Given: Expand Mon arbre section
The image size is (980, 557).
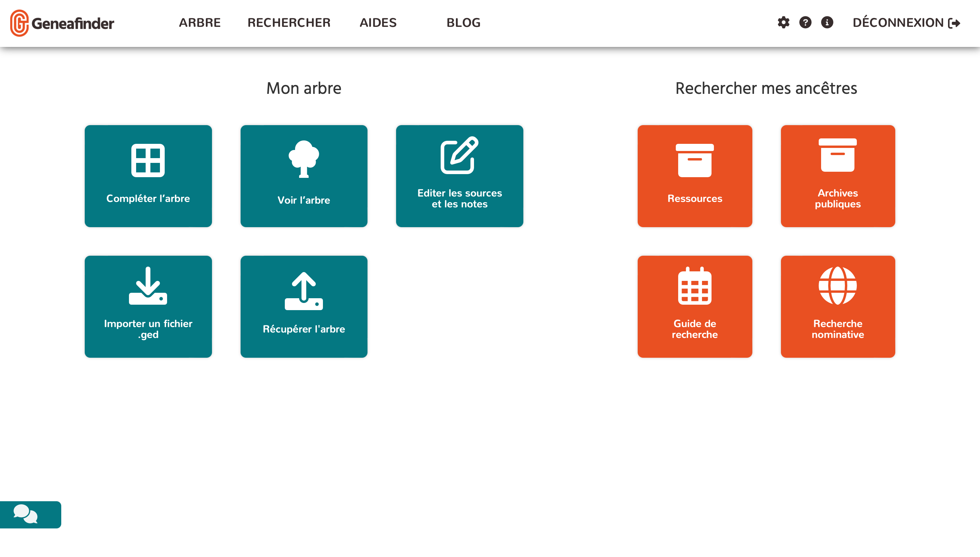Looking at the screenshot, I should (x=304, y=88).
